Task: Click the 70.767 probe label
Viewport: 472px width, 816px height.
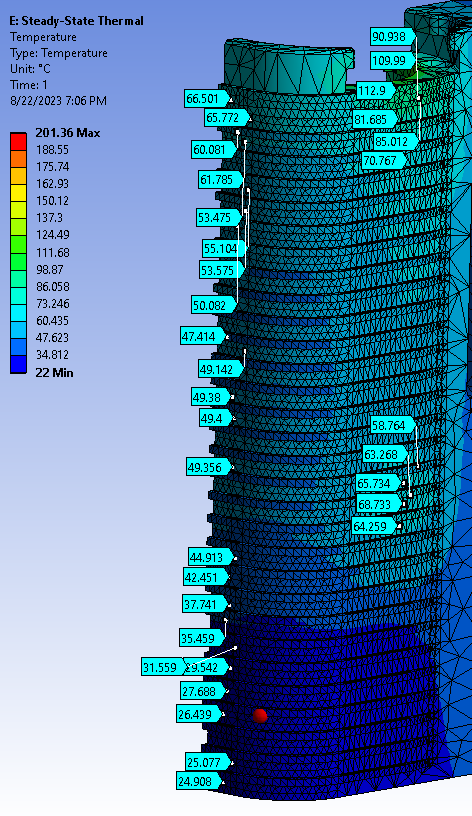Action: [x=384, y=161]
